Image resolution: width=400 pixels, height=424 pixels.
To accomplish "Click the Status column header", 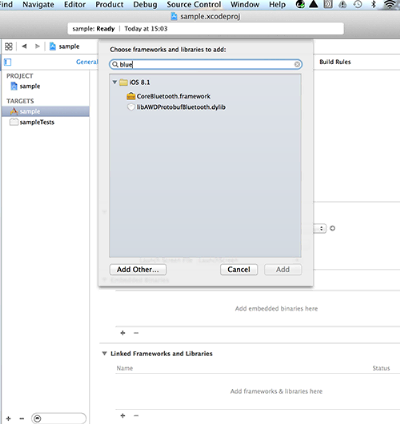I will 381,368.
